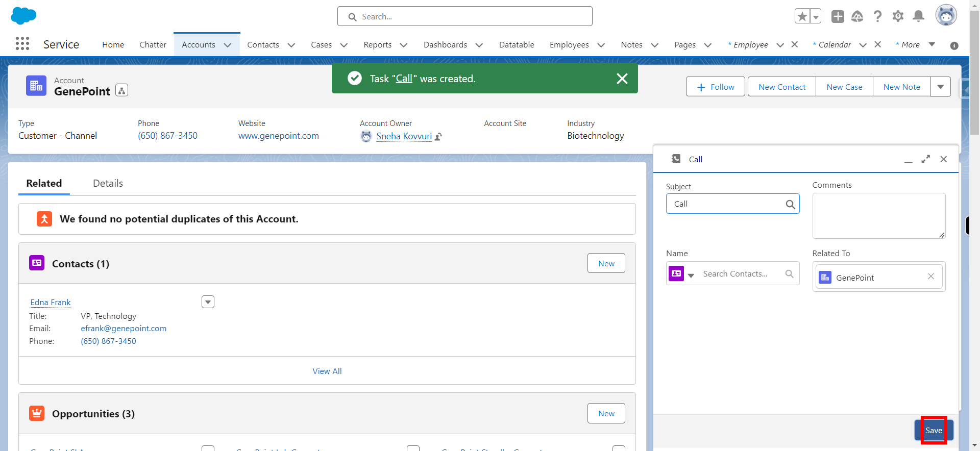The image size is (980, 451).
Task: Open the Notifications bell icon
Action: click(918, 16)
